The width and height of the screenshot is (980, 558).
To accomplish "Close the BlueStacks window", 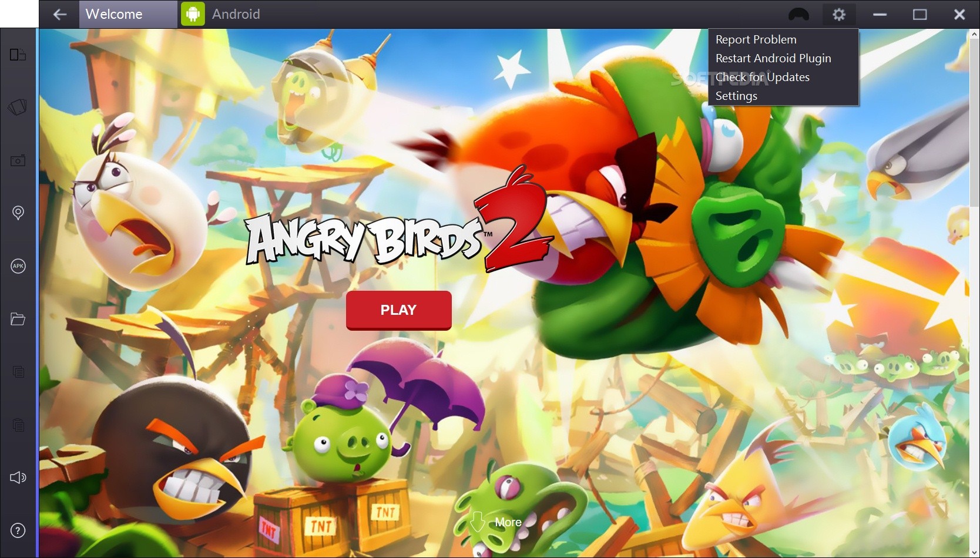I will tap(959, 14).
